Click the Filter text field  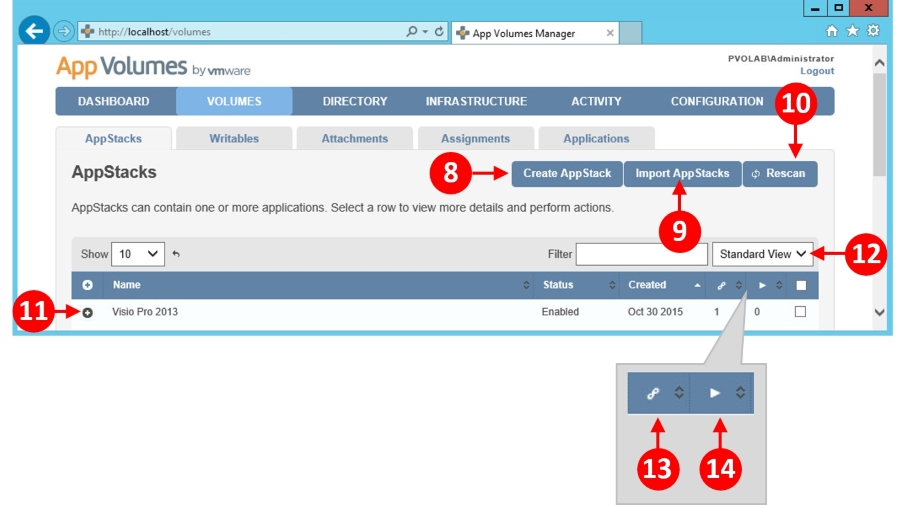pyautogui.click(x=641, y=254)
